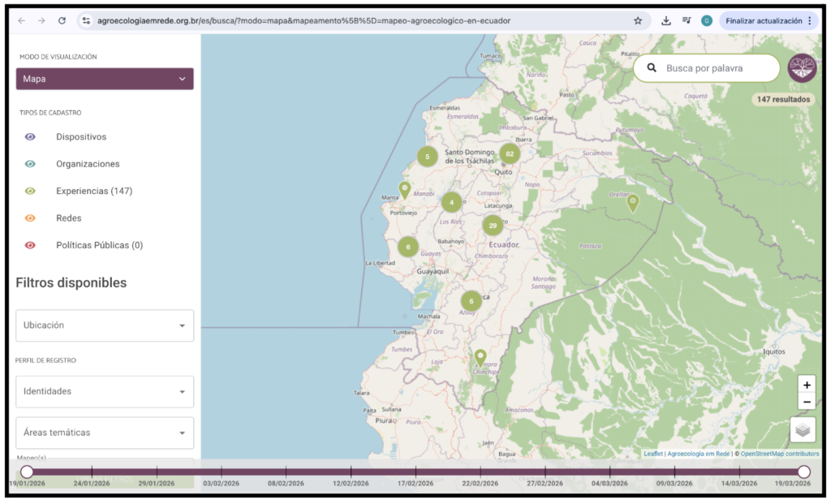Click the cluster marker showing 62
The height and width of the screenshot is (504, 831).
509,154
